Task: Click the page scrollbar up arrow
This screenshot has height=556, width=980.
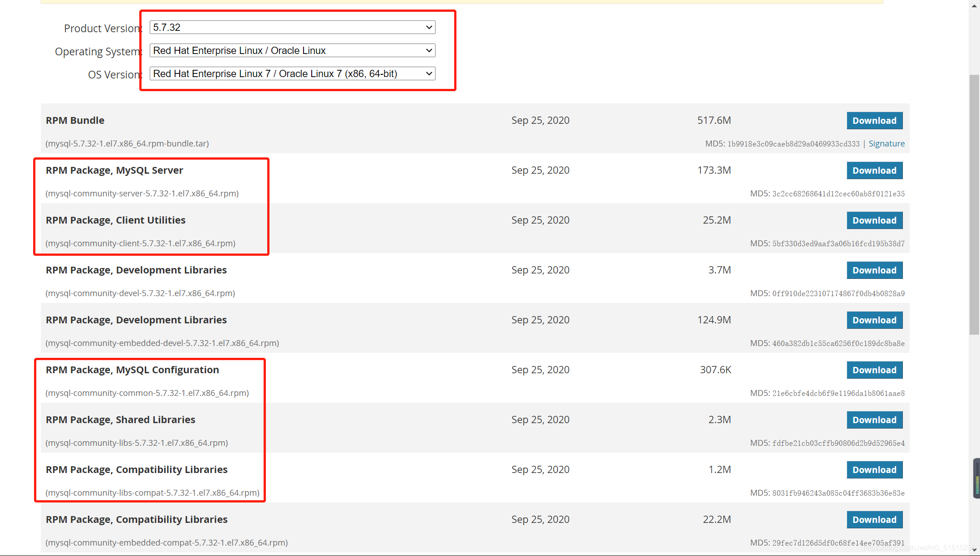Action: (x=974, y=5)
